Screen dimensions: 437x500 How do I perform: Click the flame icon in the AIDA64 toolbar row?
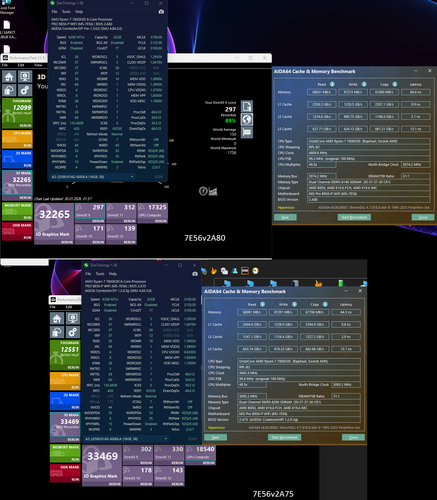click(x=214, y=271)
